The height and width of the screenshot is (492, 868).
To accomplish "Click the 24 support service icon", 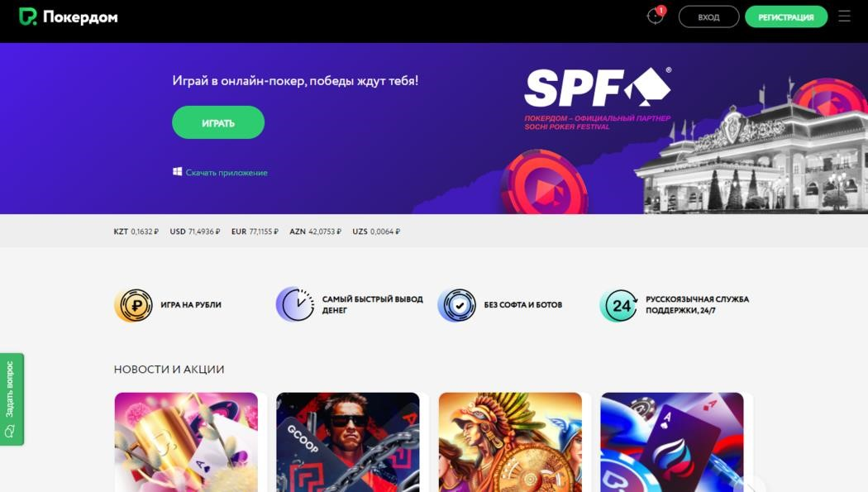I will [x=619, y=305].
